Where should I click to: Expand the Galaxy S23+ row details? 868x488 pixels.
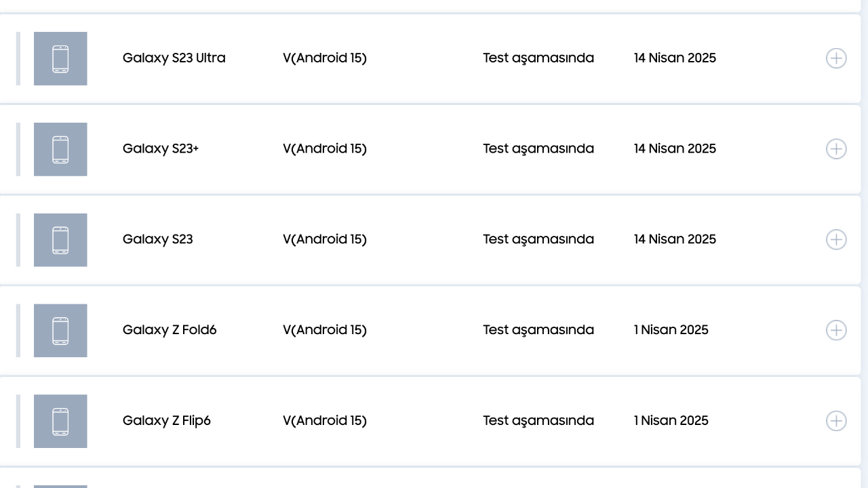[836, 149]
